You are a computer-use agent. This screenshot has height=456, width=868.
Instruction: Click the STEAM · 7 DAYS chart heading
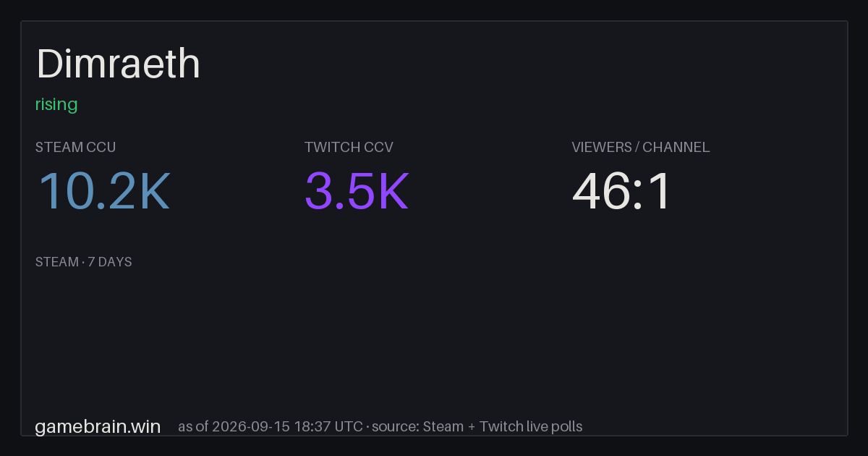click(84, 262)
